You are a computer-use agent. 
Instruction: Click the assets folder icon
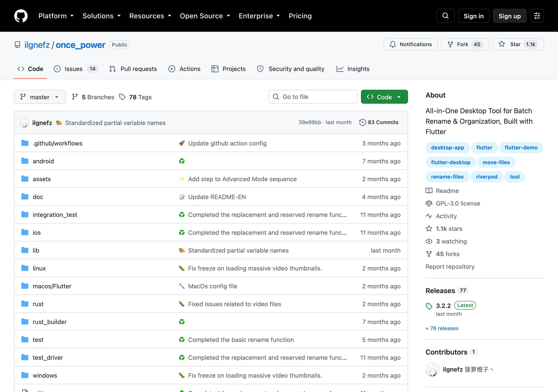pos(25,179)
